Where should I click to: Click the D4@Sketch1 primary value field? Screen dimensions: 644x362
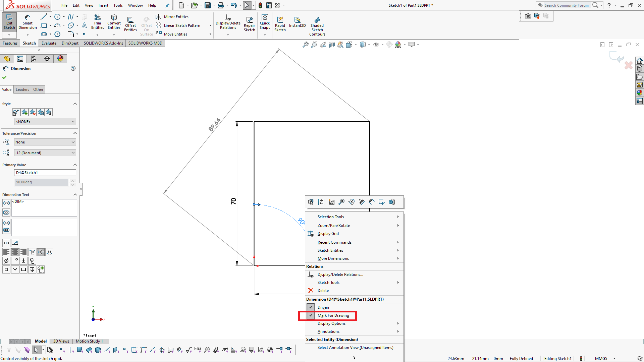point(45,173)
